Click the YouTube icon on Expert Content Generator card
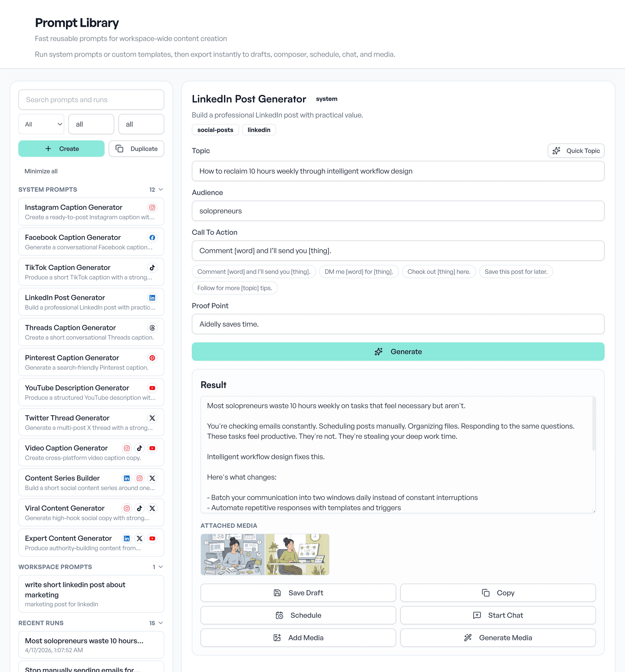The height and width of the screenshot is (672, 625). [152, 538]
